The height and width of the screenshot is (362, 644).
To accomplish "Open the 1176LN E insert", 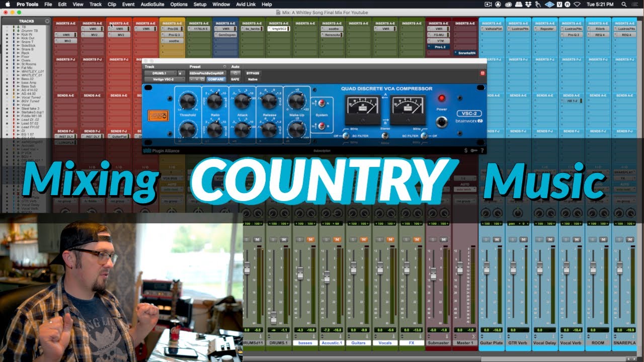I will 199,29.
